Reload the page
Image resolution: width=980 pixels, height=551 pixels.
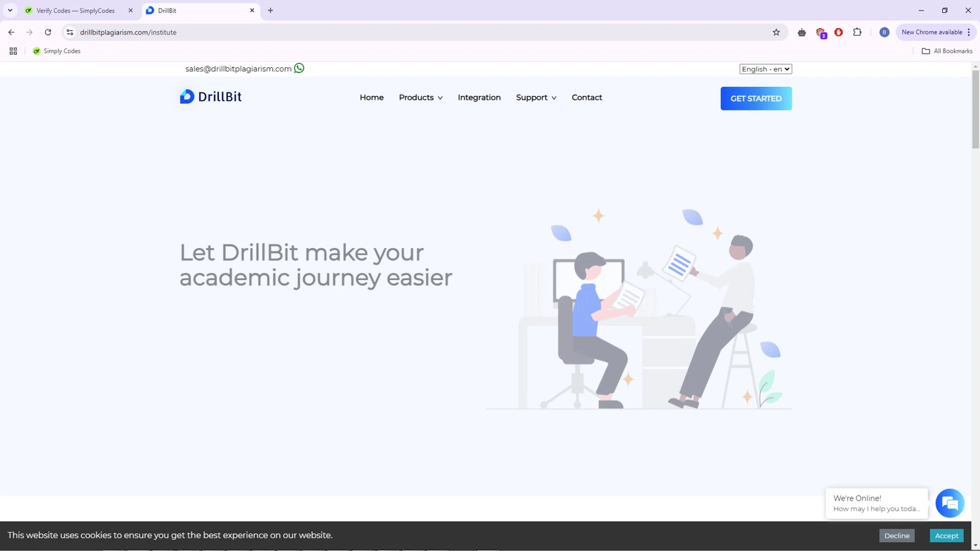pos(48,32)
